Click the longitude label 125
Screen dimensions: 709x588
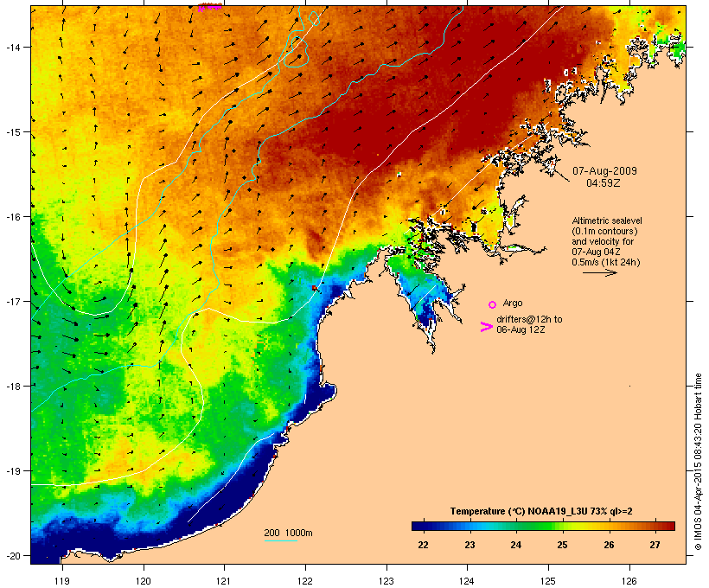[x=548, y=581]
